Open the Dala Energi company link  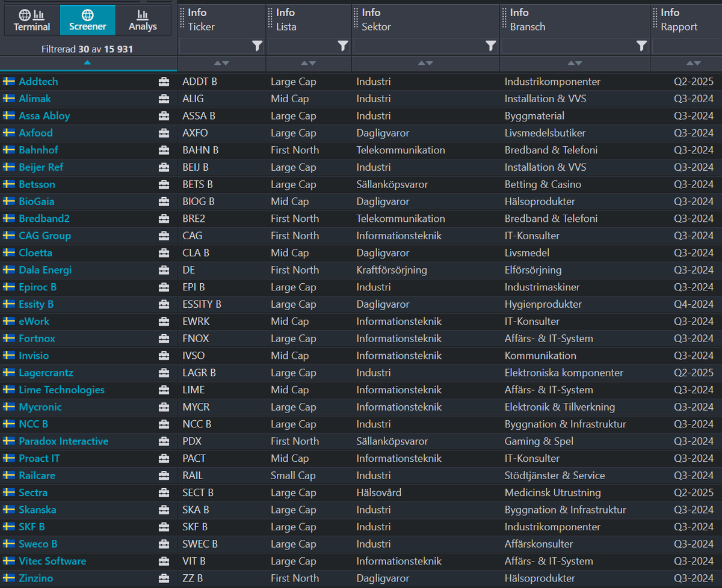(x=45, y=270)
